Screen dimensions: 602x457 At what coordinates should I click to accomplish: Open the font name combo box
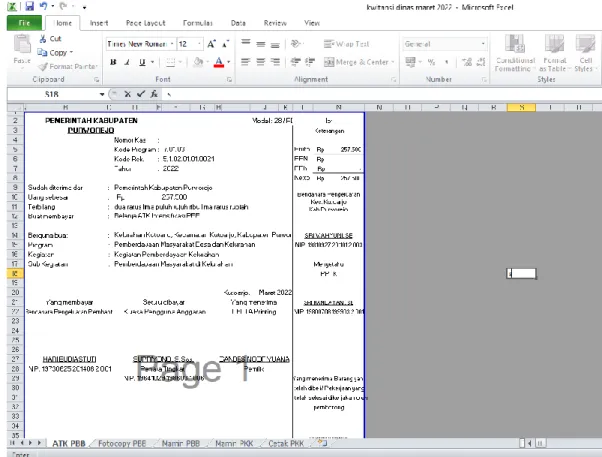pos(140,44)
